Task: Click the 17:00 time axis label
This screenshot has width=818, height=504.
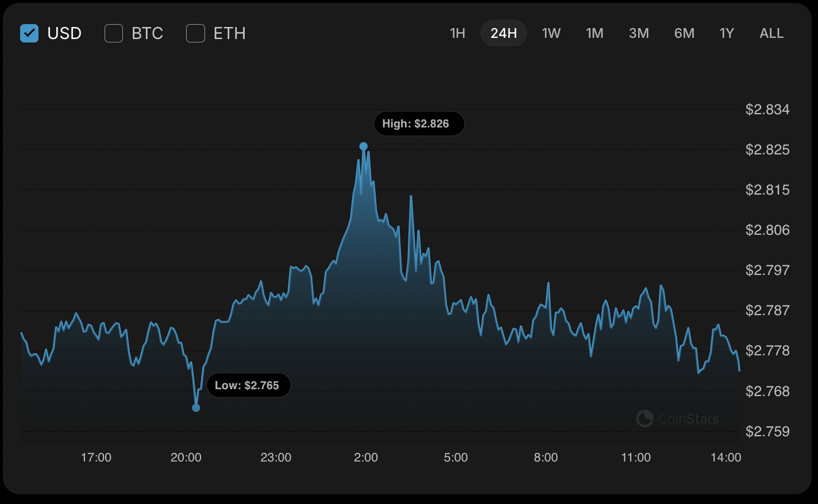Action: pos(96,458)
